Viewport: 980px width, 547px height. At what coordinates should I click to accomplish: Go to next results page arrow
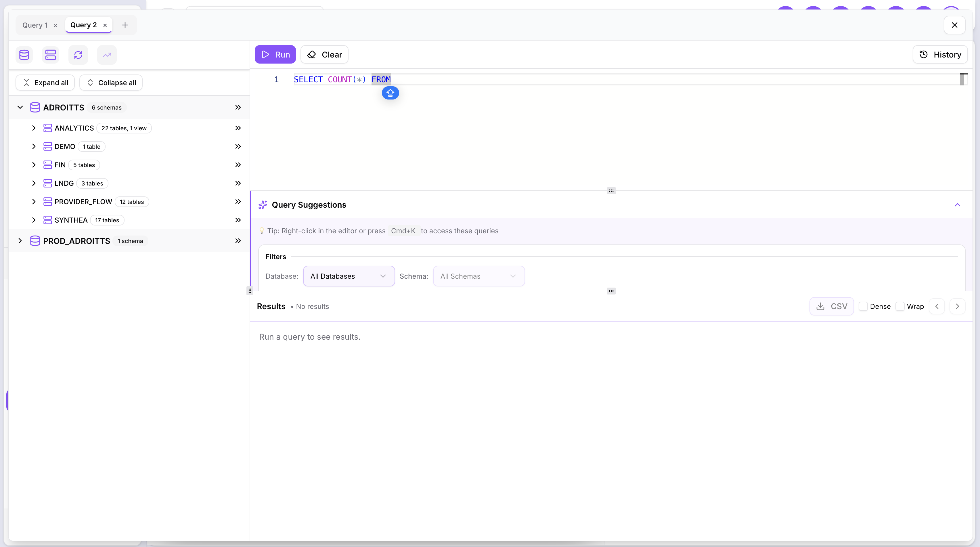(958, 307)
